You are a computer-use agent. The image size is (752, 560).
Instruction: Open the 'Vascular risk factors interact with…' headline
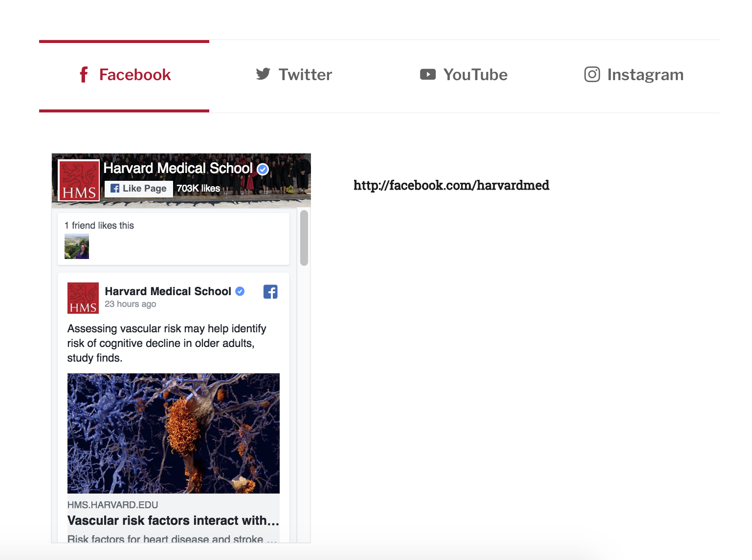click(x=174, y=520)
